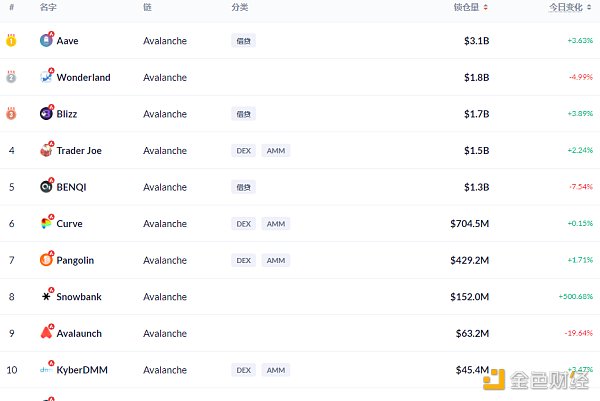Screen dimensions: 600x401
Task: Select the AMM tag on Pangolin row
Action: pyautogui.click(x=276, y=260)
